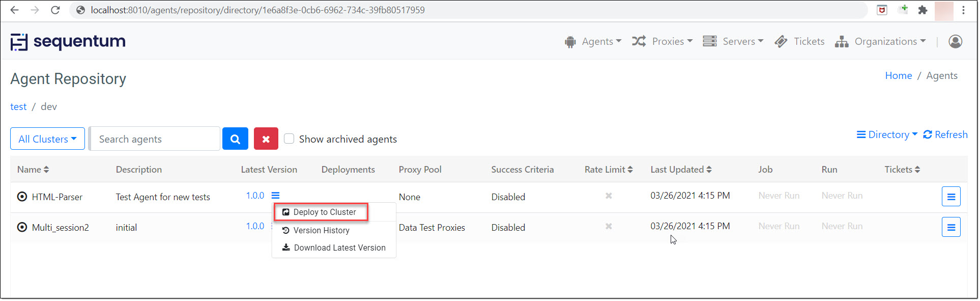
Task: Expand the Proxies navigation menu
Action: (662, 41)
